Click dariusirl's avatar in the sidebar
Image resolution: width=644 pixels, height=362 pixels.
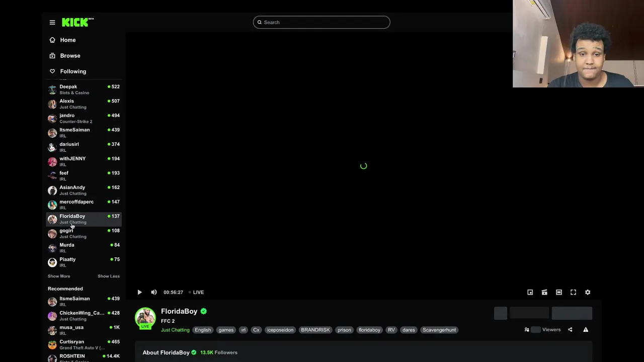click(x=52, y=147)
